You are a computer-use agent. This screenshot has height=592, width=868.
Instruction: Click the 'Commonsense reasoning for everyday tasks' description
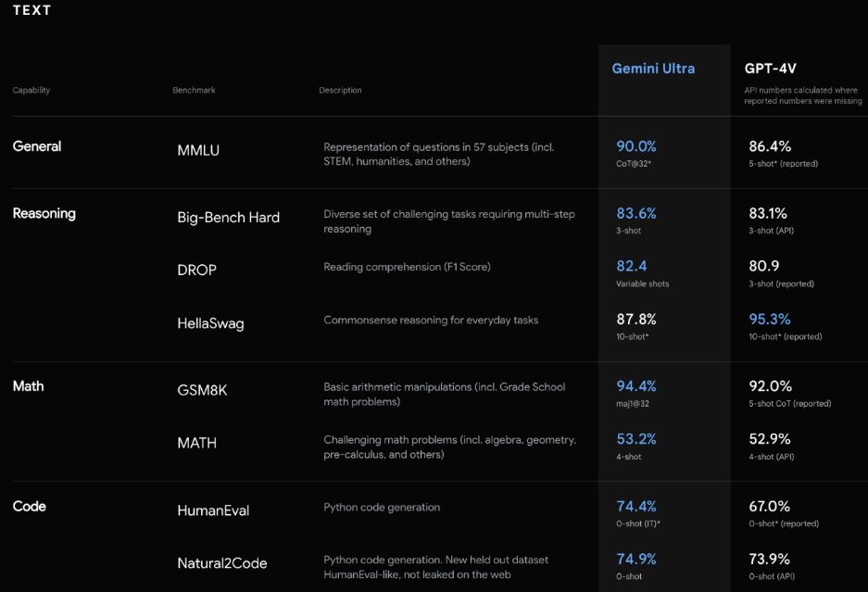click(x=431, y=321)
